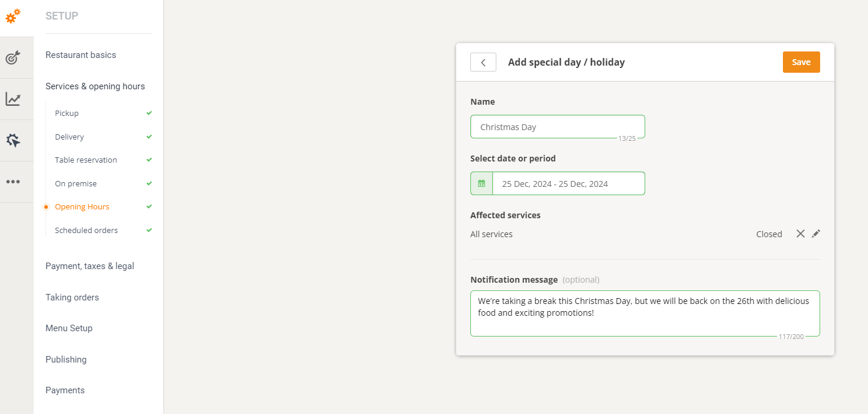Open the three-dots more options icon
This screenshot has width=868, height=414.
tap(13, 182)
